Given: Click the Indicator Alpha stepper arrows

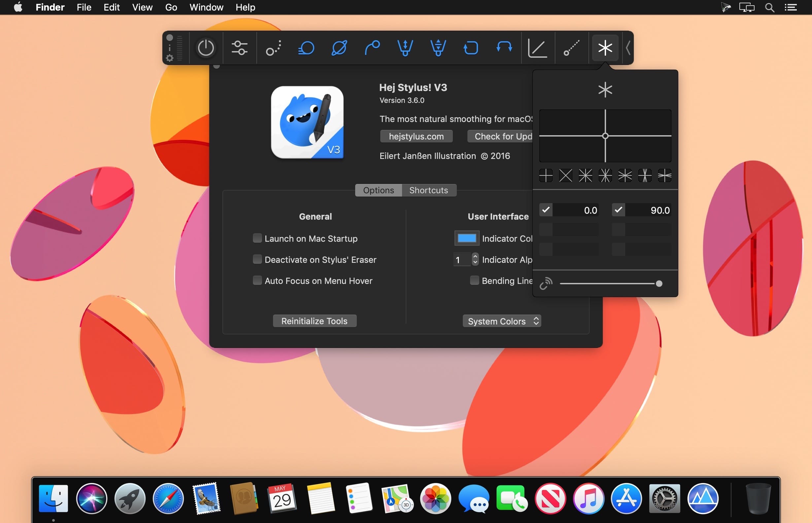Looking at the screenshot, I should [x=475, y=260].
